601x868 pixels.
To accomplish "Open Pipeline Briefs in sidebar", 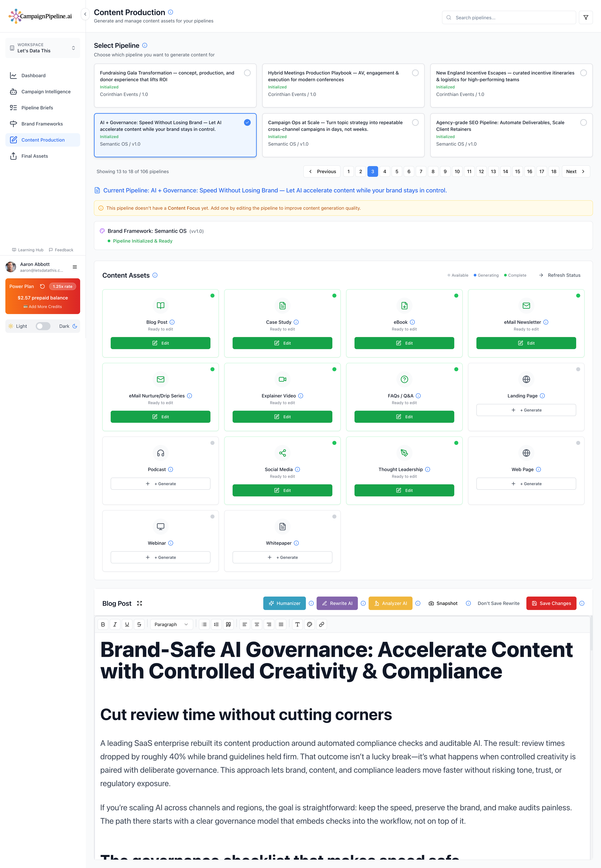I will pyautogui.click(x=43, y=108).
